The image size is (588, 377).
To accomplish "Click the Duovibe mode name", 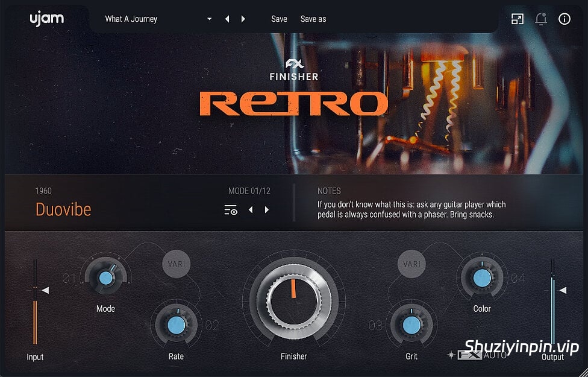I will coord(63,209).
